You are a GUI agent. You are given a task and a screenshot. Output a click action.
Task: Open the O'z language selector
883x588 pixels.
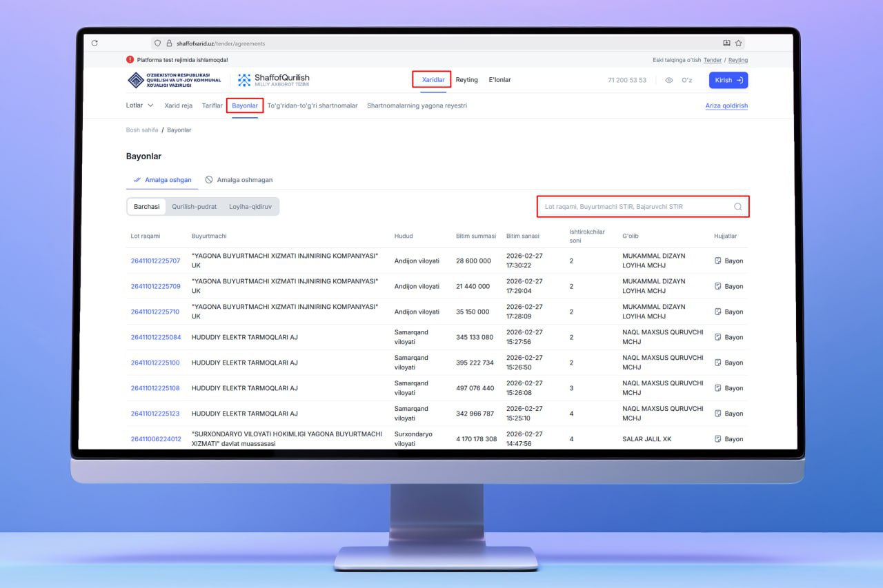point(686,81)
